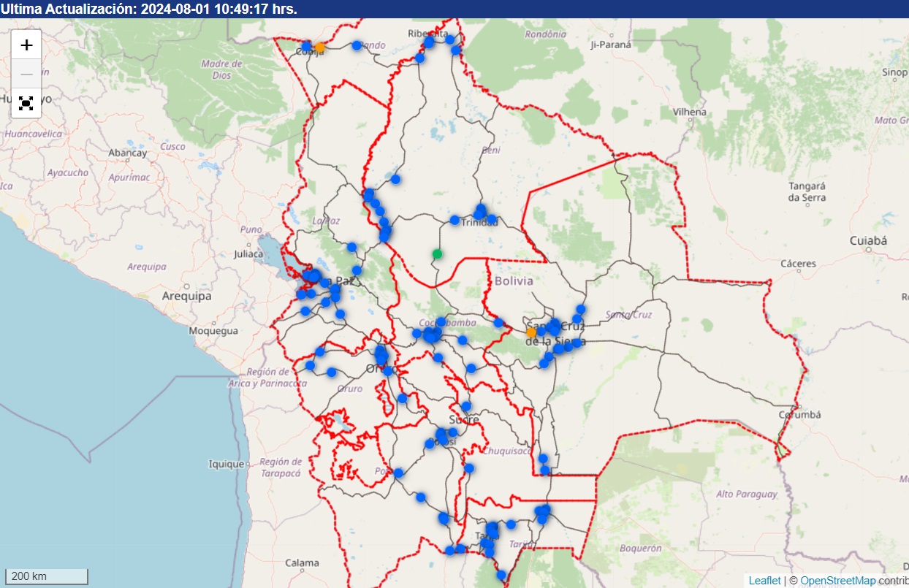The image size is (909, 588).
Task: Click the 200 km scale bar
Action: coord(47,576)
